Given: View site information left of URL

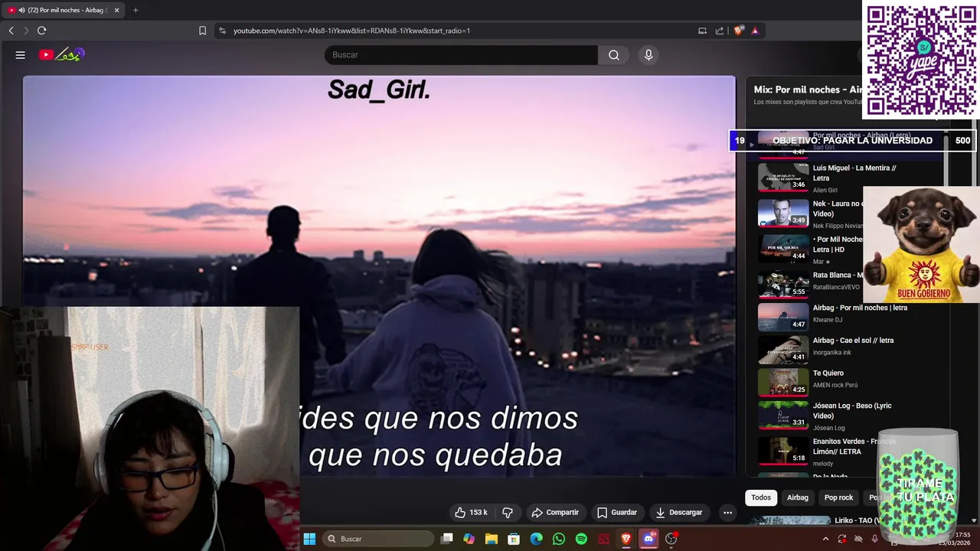Looking at the screenshot, I should coord(222,31).
